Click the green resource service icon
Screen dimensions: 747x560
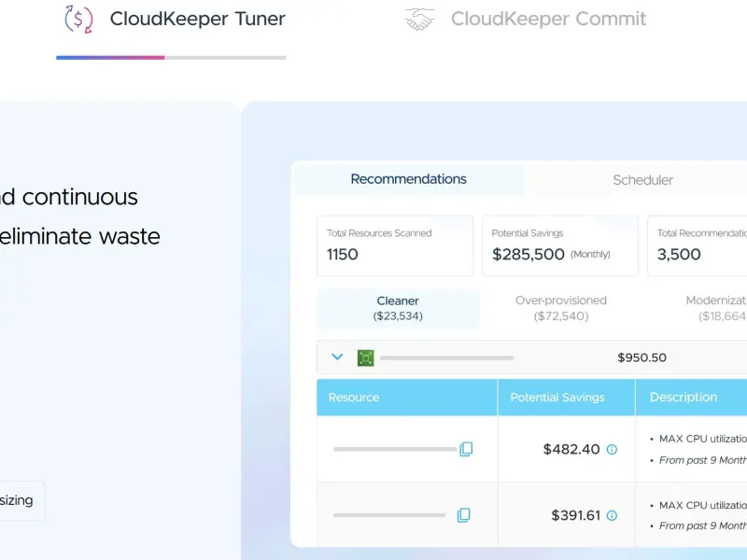point(365,357)
